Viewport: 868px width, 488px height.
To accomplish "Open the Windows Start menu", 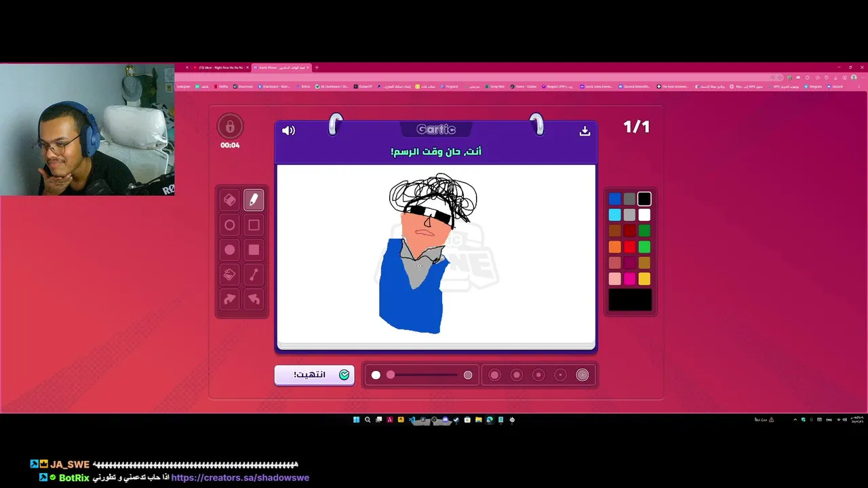I will [356, 420].
